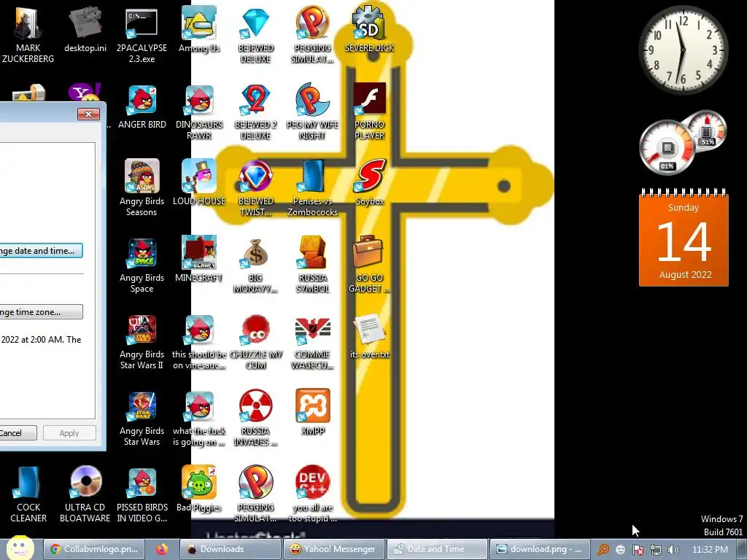Select the its over.txt document
The height and width of the screenshot is (560, 747).
[369, 336]
